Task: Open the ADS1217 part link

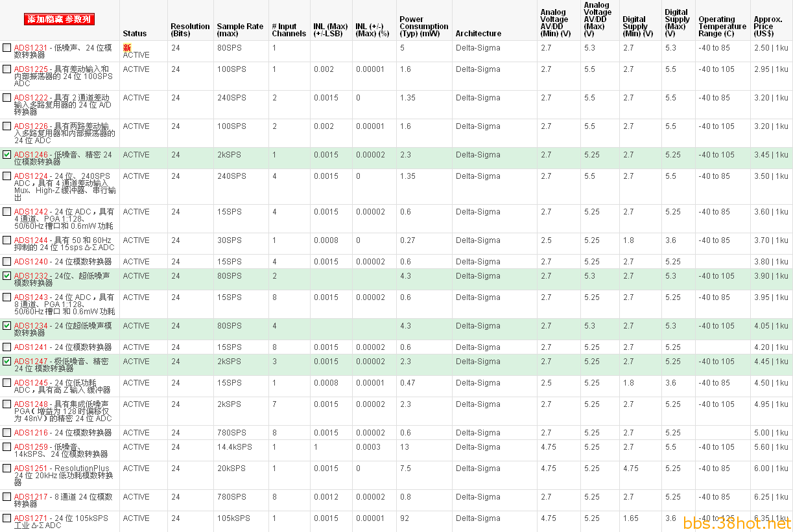Action: pyautogui.click(x=31, y=497)
